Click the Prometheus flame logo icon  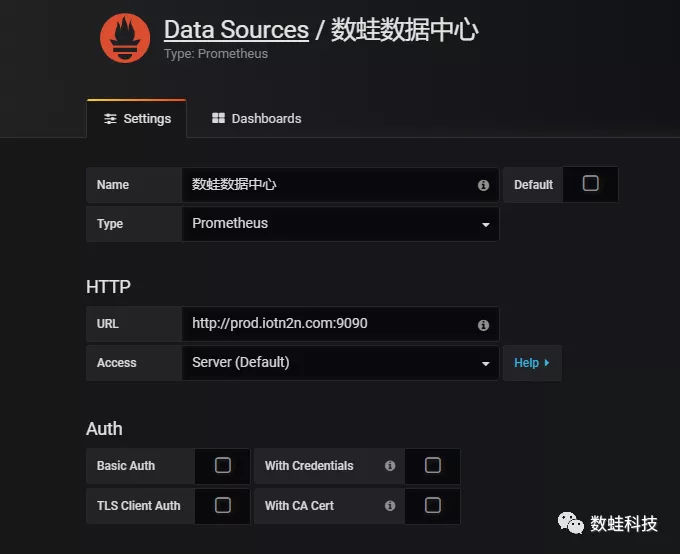[125, 38]
